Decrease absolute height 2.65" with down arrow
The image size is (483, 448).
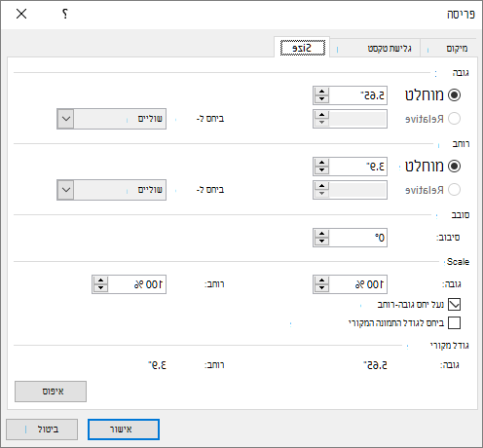[321, 99]
